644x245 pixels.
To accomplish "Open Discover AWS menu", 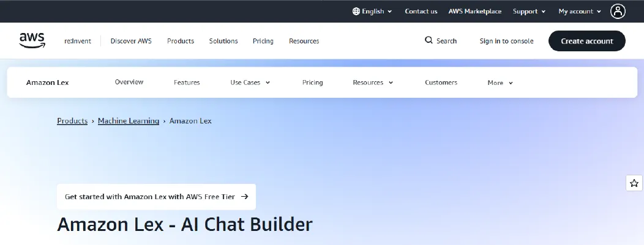I will (131, 41).
